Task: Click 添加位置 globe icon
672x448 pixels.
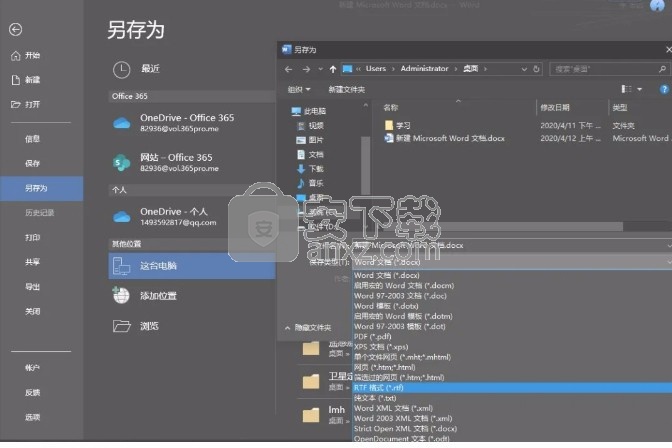Action: (121, 295)
